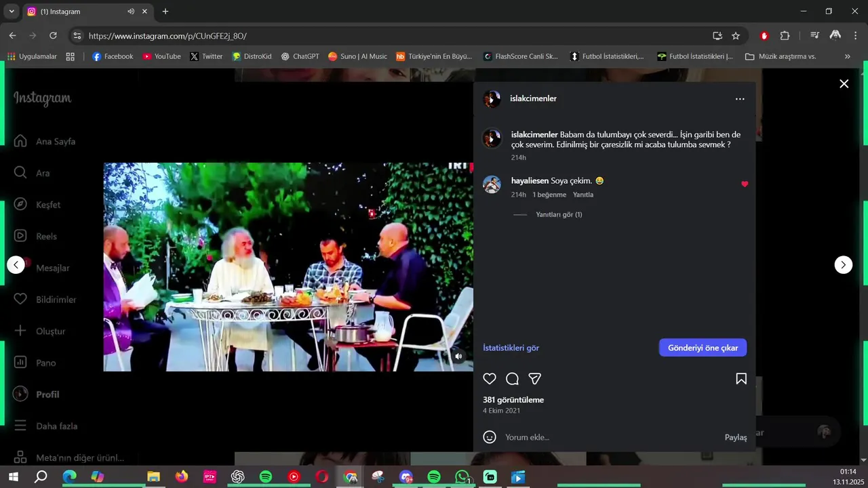
Task: Expand Yanıtları gör (1) replies
Action: tap(559, 214)
